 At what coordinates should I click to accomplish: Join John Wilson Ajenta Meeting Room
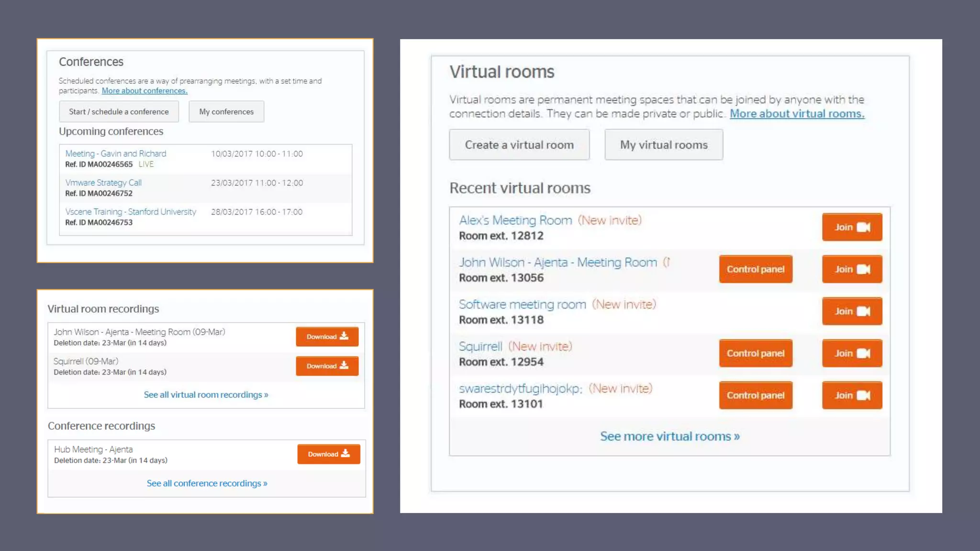(852, 269)
